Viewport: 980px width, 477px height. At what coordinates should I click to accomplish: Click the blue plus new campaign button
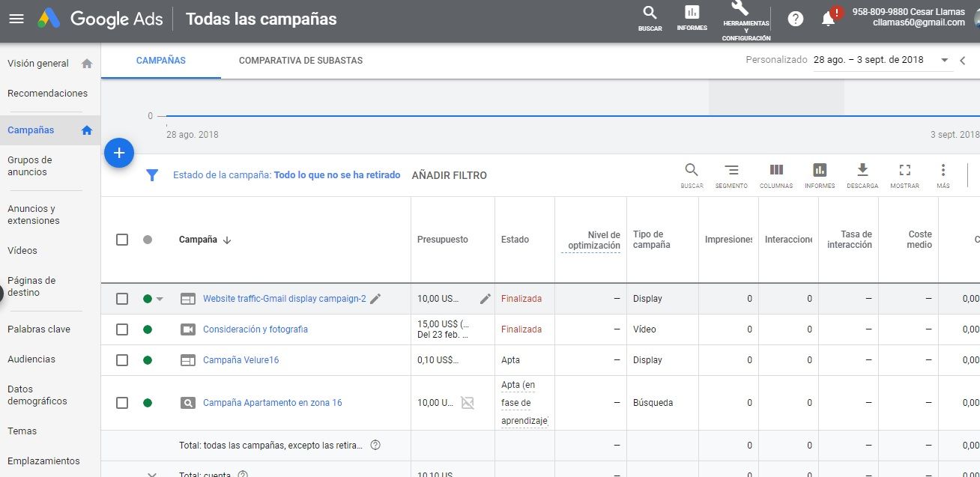click(118, 153)
